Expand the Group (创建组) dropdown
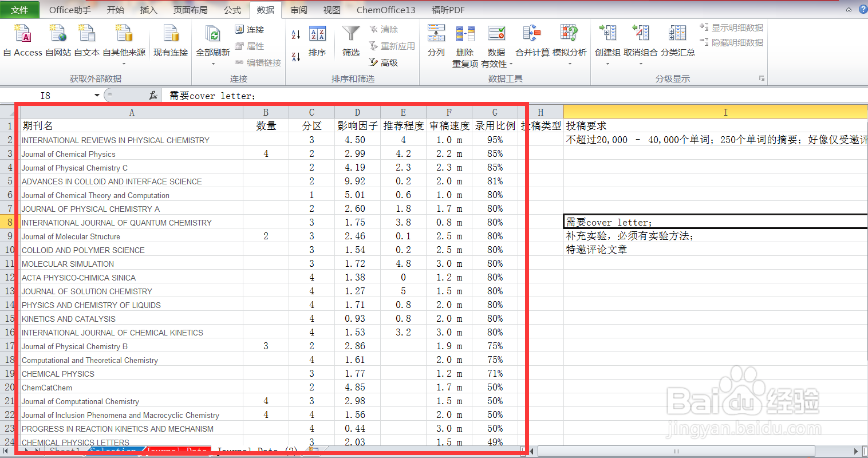 pos(607,63)
